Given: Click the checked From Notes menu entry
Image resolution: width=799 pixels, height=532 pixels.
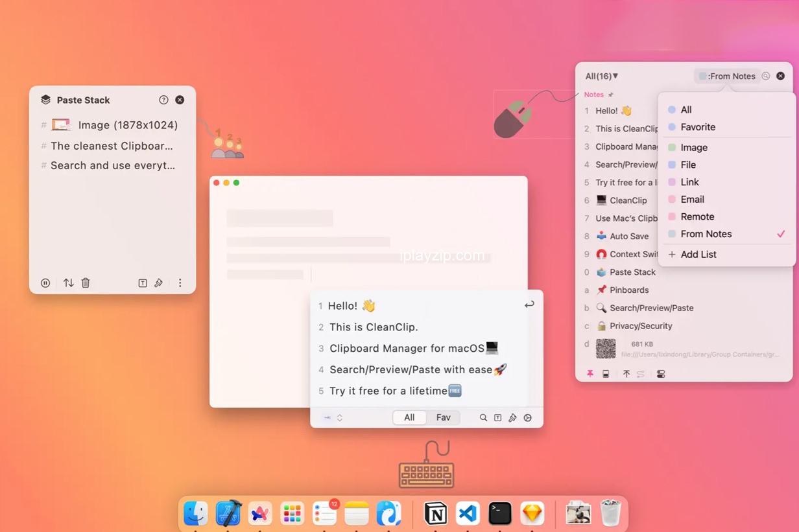Looking at the screenshot, I should point(726,234).
